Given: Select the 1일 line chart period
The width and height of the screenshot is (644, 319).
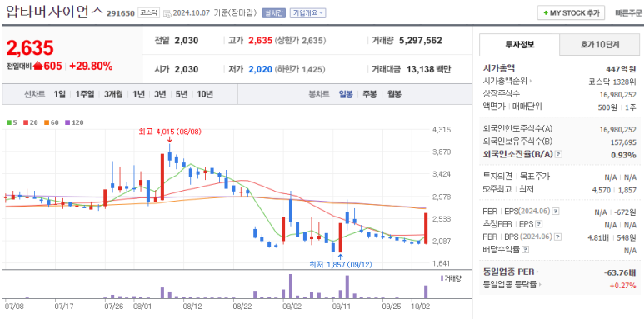Looking at the screenshot, I should point(59,94).
